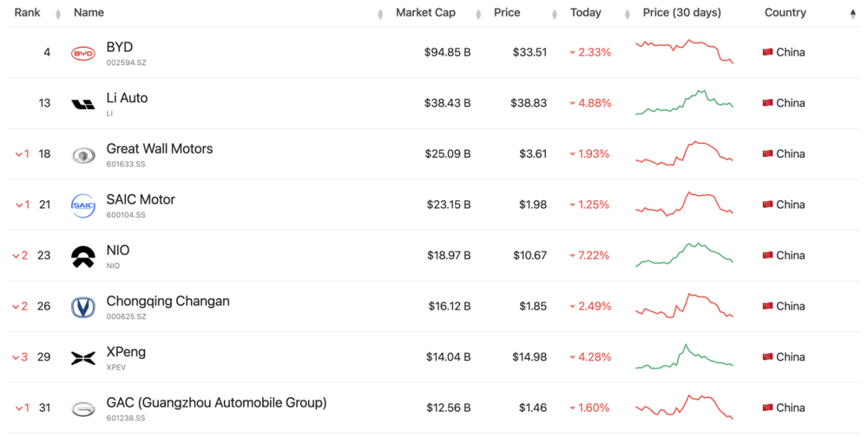Sort by Name column sort arrows

click(x=380, y=14)
